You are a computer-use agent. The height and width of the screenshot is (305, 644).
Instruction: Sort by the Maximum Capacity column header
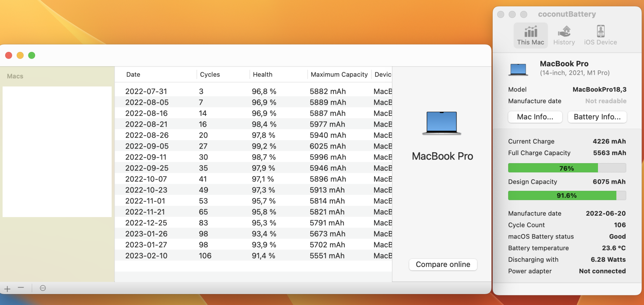pos(339,74)
